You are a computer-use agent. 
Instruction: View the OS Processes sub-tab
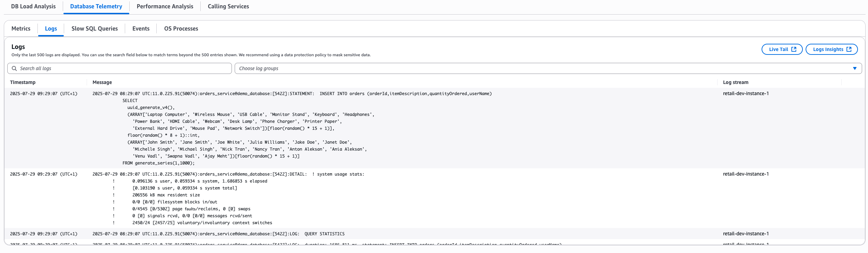click(181, 28)
